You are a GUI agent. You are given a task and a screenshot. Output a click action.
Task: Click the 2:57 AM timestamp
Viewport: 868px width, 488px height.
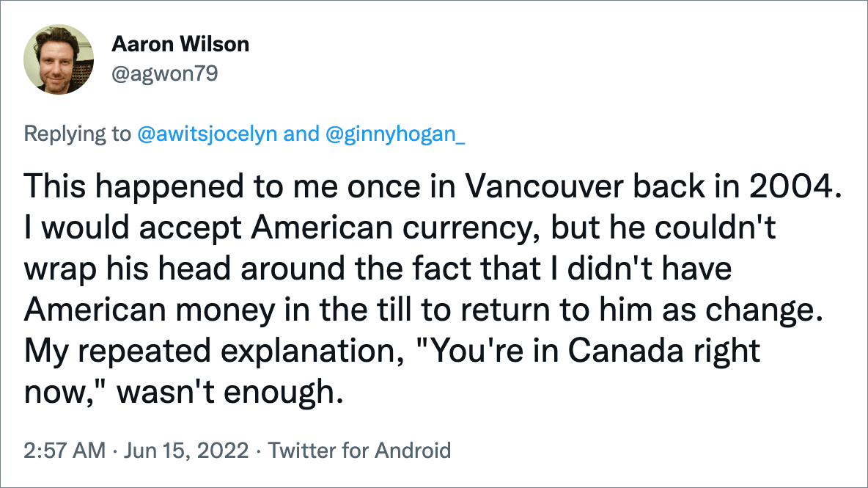(x=65, y=451)
